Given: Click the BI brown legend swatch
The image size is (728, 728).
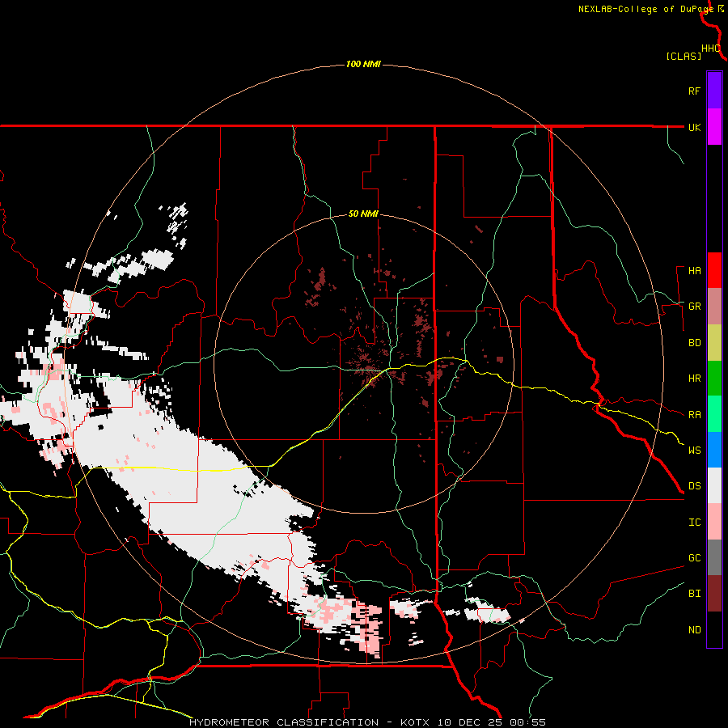Looking at the screenshot, I should [714, 594].
